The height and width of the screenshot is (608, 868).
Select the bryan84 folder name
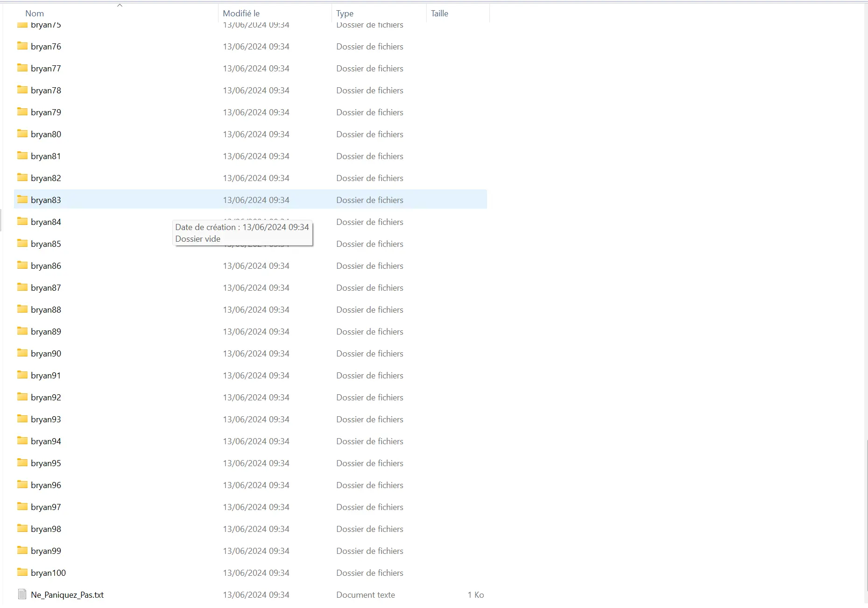[46, 222]
